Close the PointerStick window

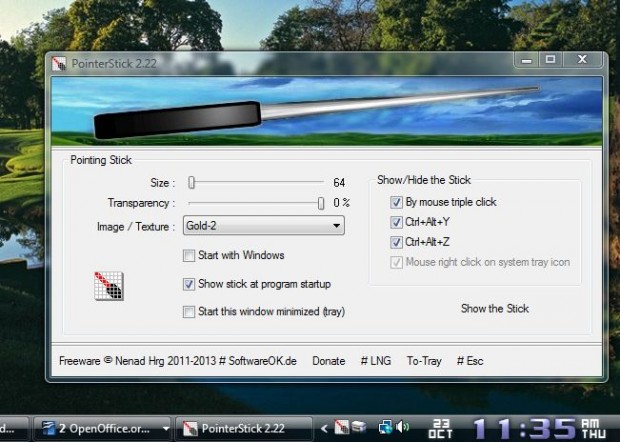pyautogui.click(x=582, y=60)
